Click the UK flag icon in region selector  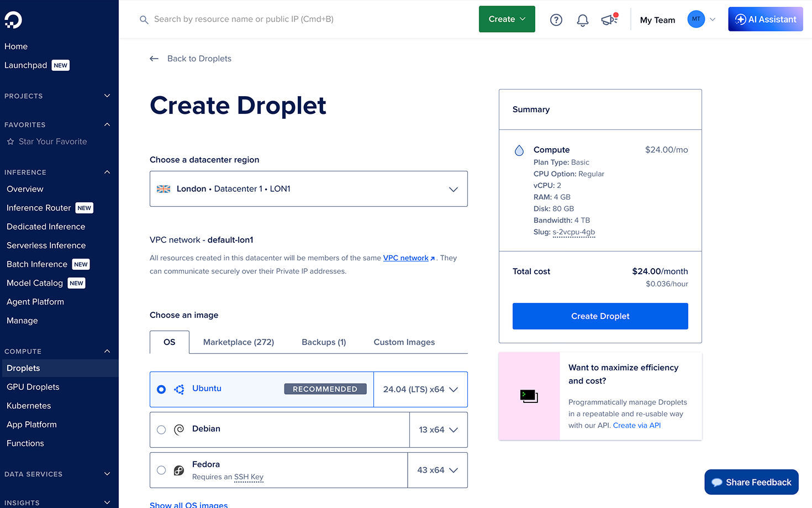164,189
